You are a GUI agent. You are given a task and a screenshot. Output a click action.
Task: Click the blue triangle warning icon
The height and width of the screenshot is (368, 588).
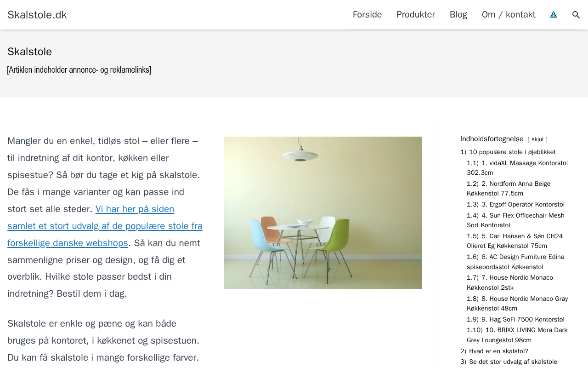click(554, 15)
